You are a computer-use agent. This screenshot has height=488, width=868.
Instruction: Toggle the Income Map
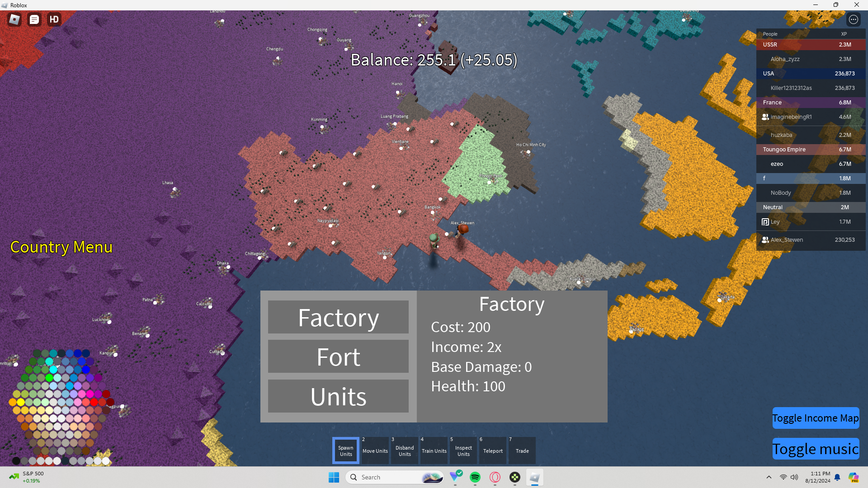(x=815, y=418)
